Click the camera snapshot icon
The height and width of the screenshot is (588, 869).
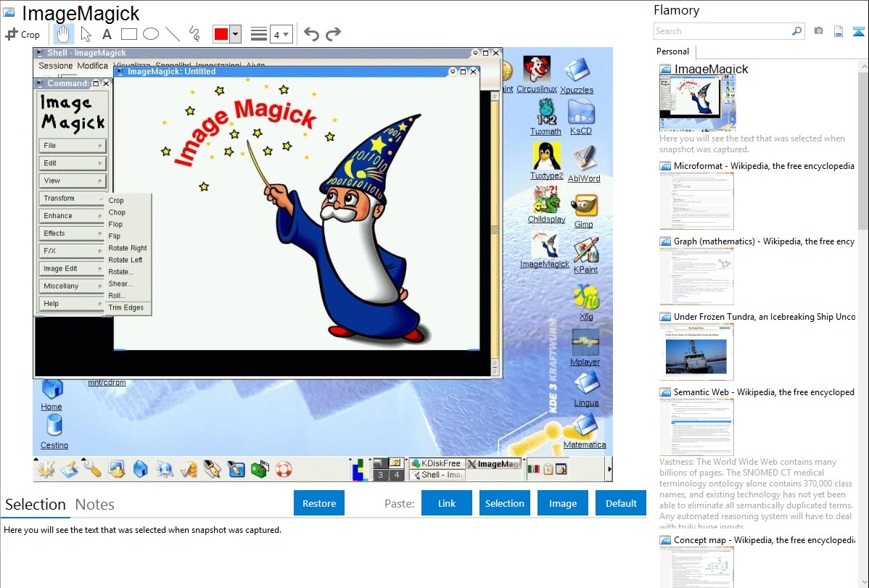(x=818, y=31)
